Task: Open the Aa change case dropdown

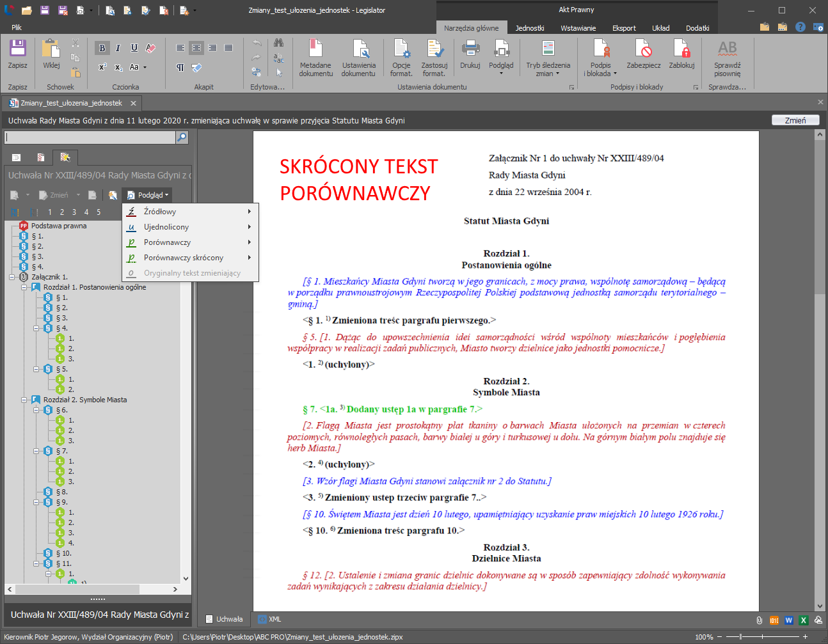Action: point(137,67)
